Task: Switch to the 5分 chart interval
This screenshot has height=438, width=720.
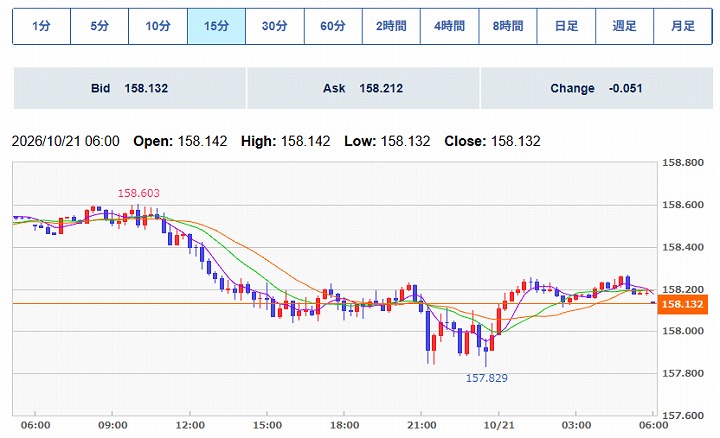Action: click(x=100, y=26)
